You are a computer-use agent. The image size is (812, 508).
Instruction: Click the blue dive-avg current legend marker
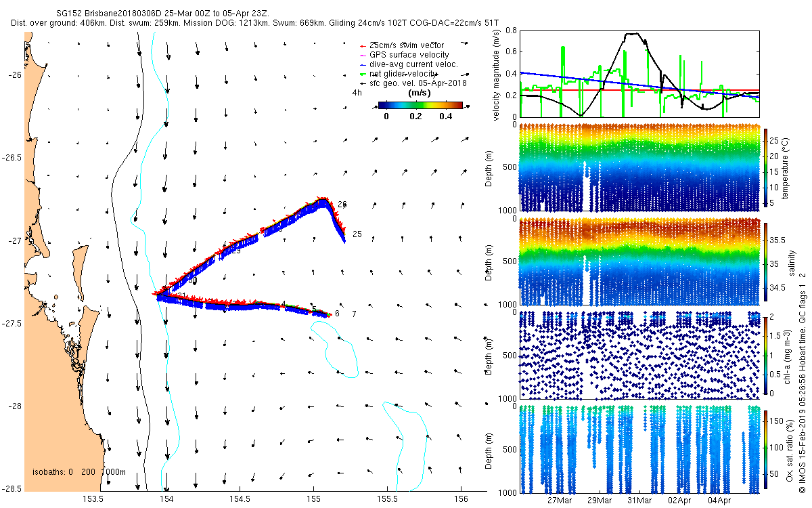click(x=363, y=64)
